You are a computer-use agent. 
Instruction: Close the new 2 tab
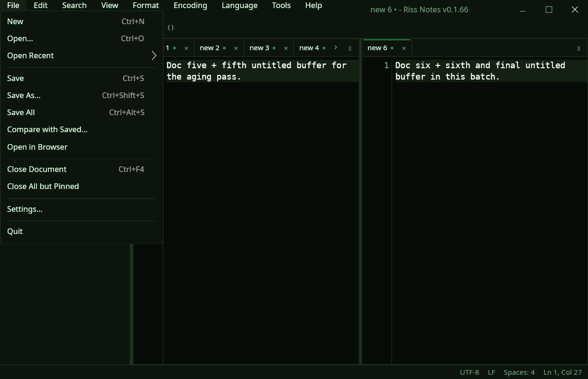(236, 48)
